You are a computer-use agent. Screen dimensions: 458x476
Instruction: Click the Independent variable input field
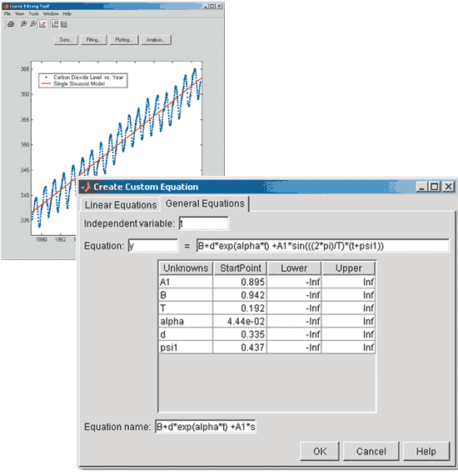[203, 223]
